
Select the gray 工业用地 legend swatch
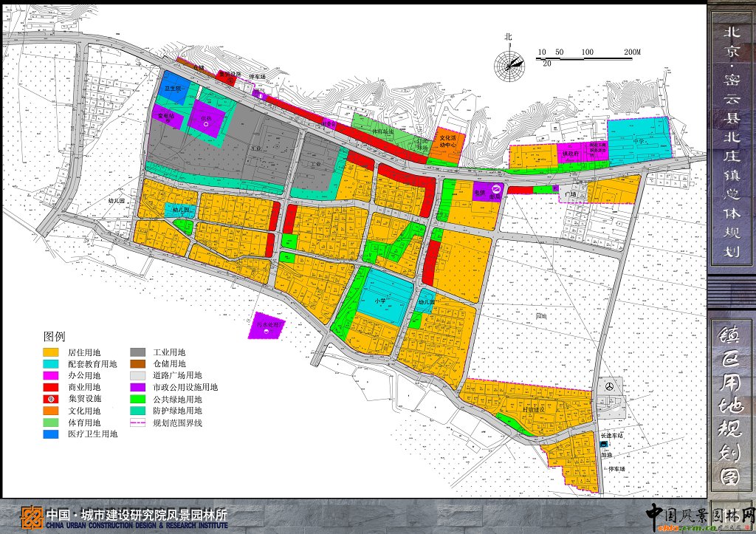[138, 352]
